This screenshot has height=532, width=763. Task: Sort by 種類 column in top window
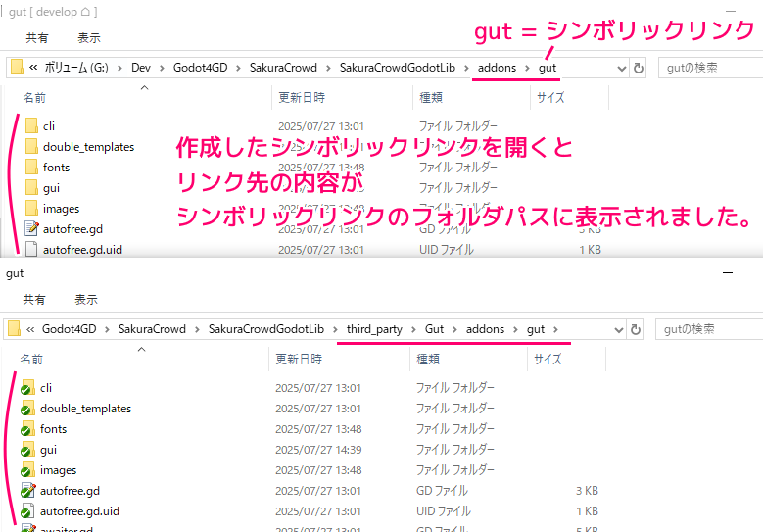[x=431, y=97]
